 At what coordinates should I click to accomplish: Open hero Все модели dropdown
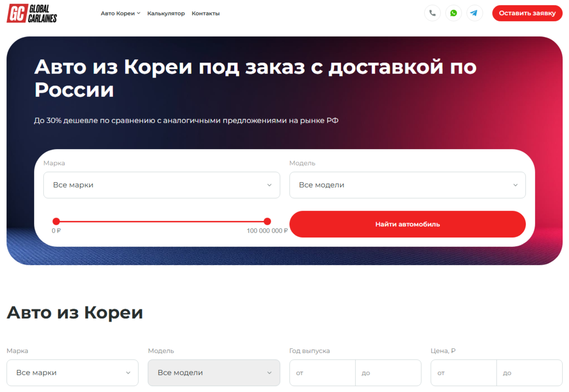407,185
